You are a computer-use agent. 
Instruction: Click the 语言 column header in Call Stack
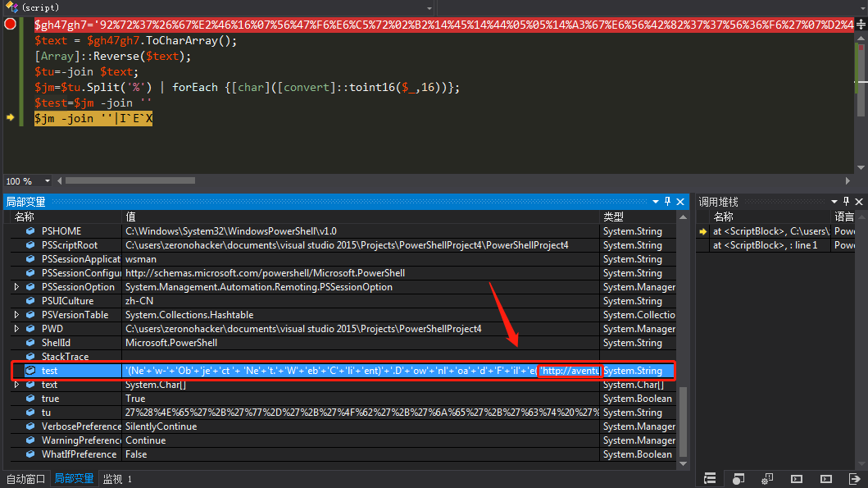click(x=844, y=217)
